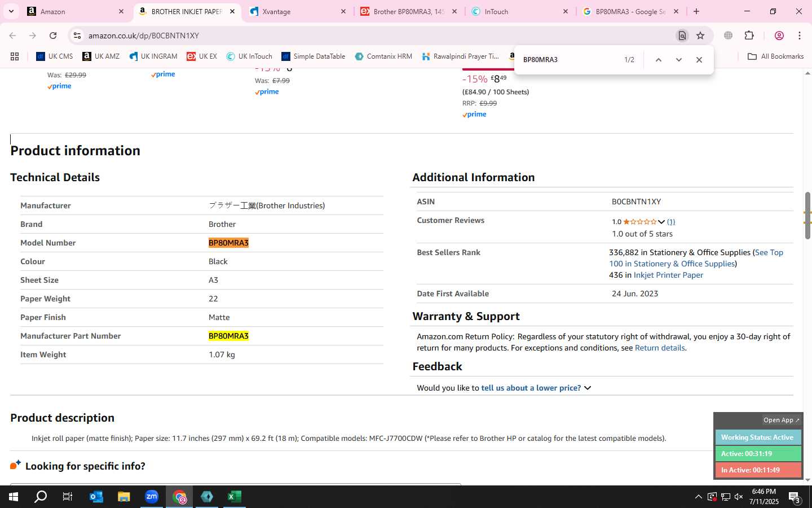Open the (1) customer review link
Viewport: 812px width, 508px height.
(x=671, y=222)
